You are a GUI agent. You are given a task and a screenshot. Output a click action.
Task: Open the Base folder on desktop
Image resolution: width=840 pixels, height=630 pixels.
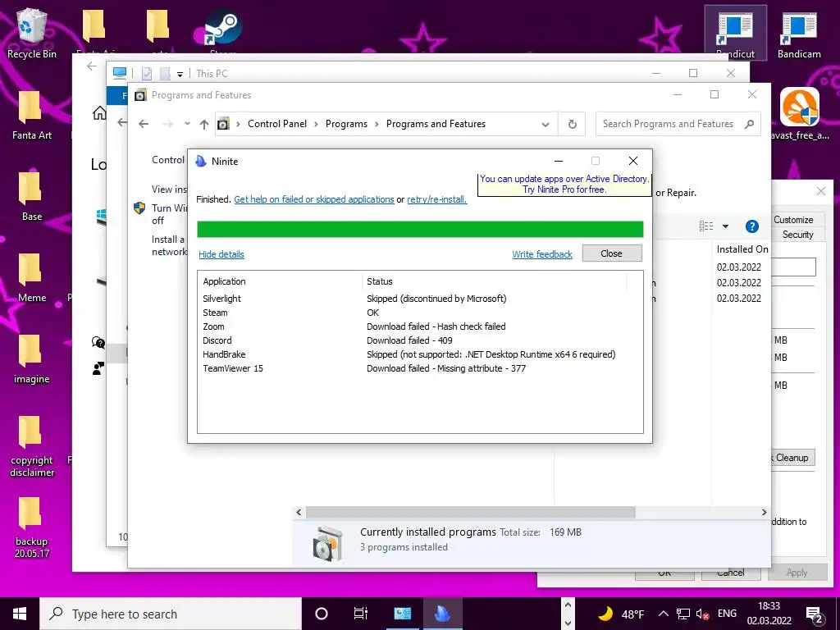pos(32,196)
